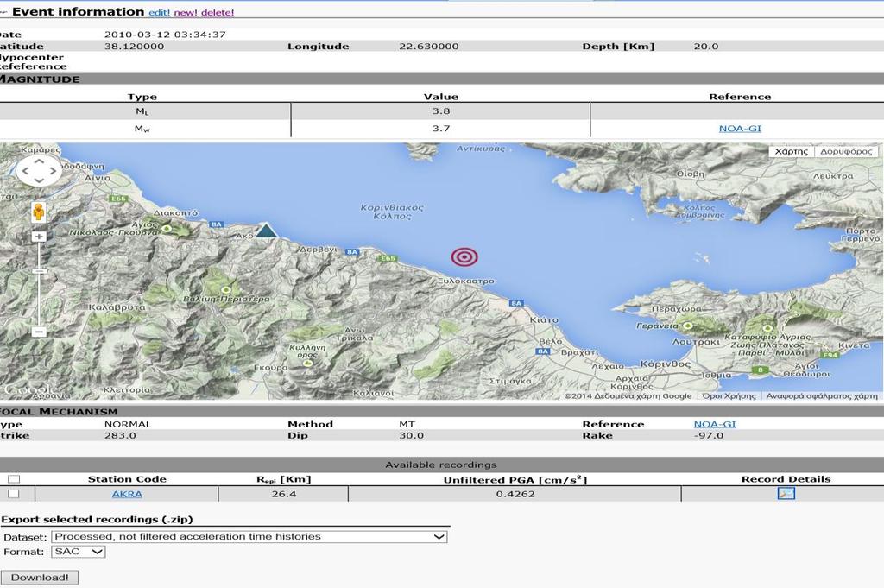
Task: Click the Ξυλόκαστρο label on the map
Action: point(466,281)
